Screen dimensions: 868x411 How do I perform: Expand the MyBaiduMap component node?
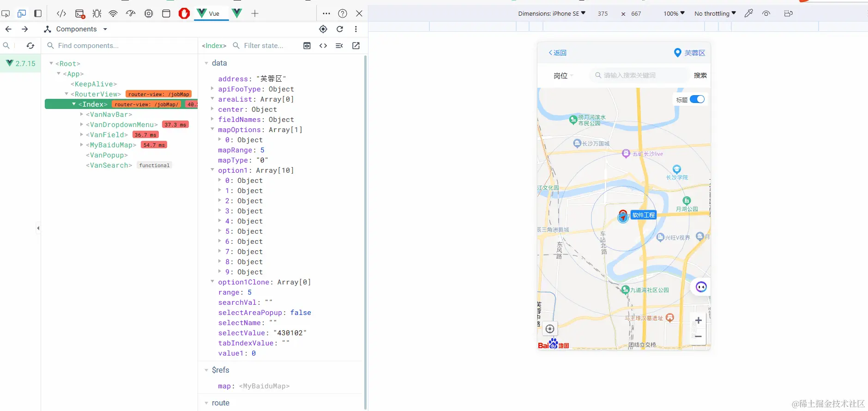click(82, 145)
